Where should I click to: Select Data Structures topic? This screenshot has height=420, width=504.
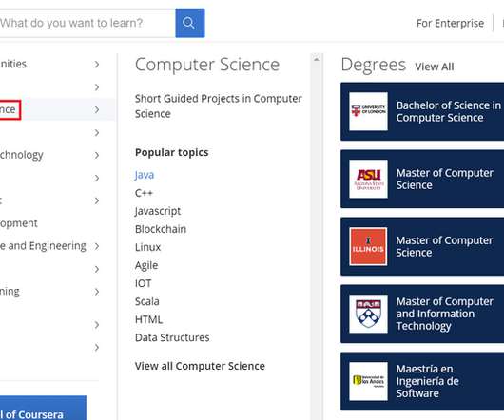172,337
